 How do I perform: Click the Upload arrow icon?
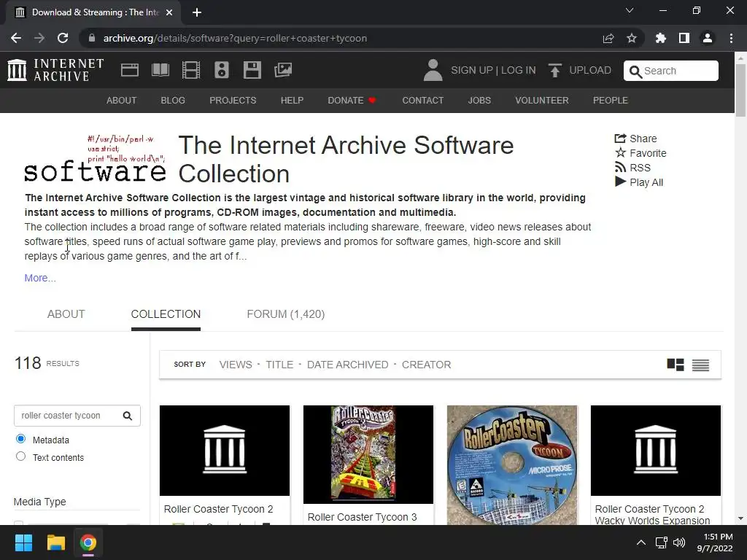[554, 70]
